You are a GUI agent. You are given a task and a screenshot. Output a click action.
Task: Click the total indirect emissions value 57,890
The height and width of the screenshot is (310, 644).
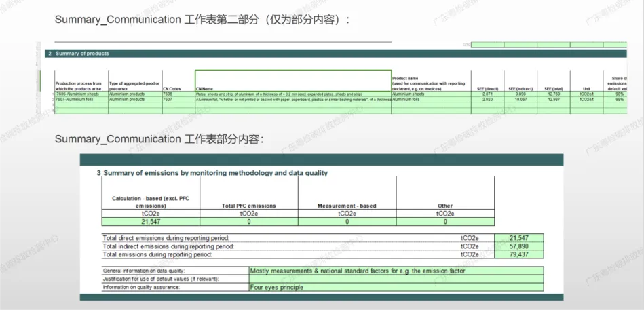519,246
